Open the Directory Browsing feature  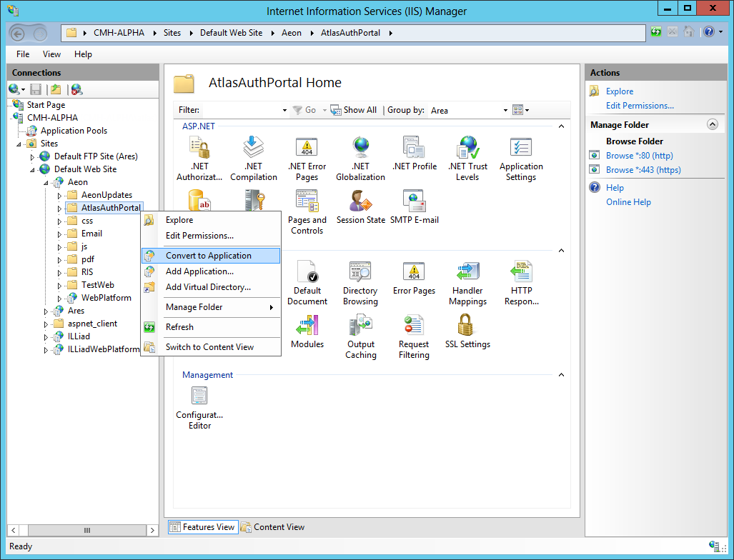(x=360, y=282)
